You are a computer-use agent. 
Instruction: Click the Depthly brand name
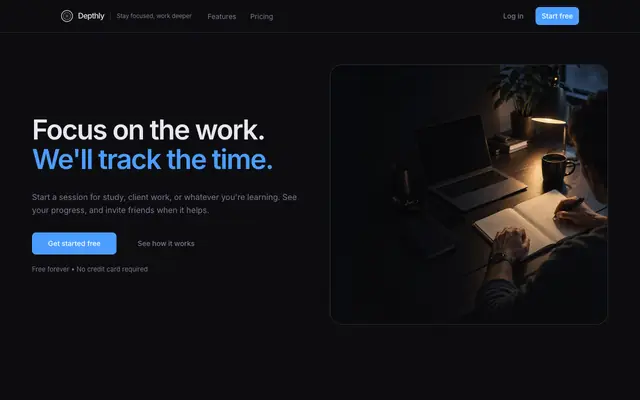[91, 16]
